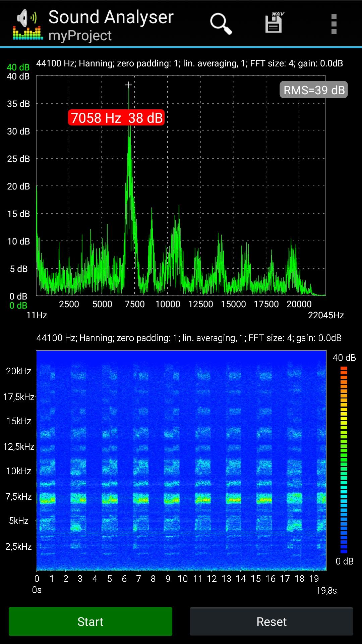Tap the 19,8s end time label
The width and height of the screenshot is (362, 644).
click(326, 590)
